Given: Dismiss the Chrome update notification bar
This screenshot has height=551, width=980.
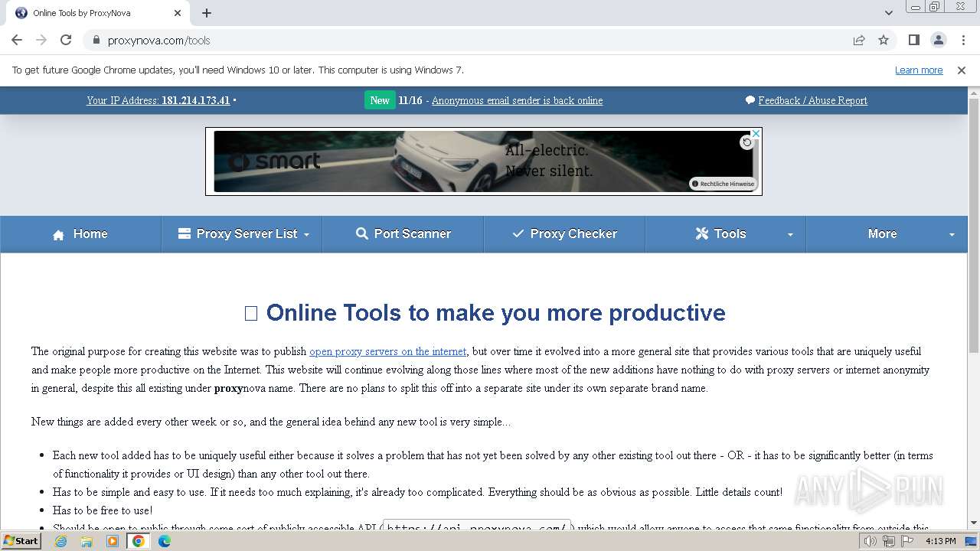Looking at the screenshot, I should [x=962, y=70].
